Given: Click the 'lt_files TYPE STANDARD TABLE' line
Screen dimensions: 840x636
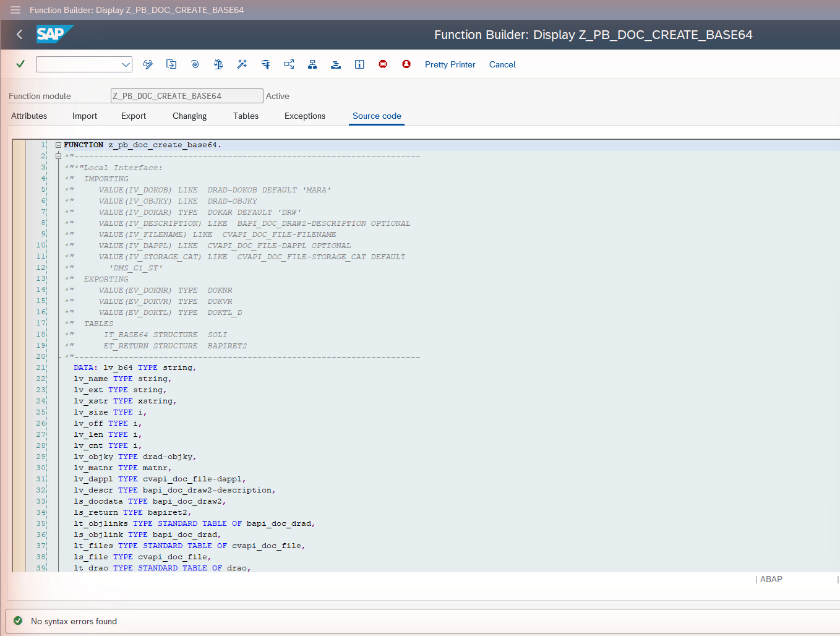Looking at the screenshot, I should click(189, 546).
